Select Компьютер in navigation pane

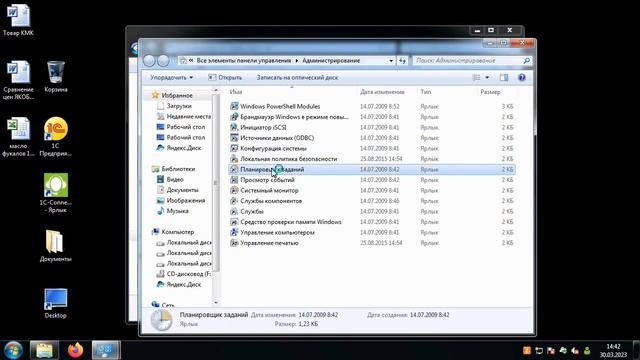178,232
